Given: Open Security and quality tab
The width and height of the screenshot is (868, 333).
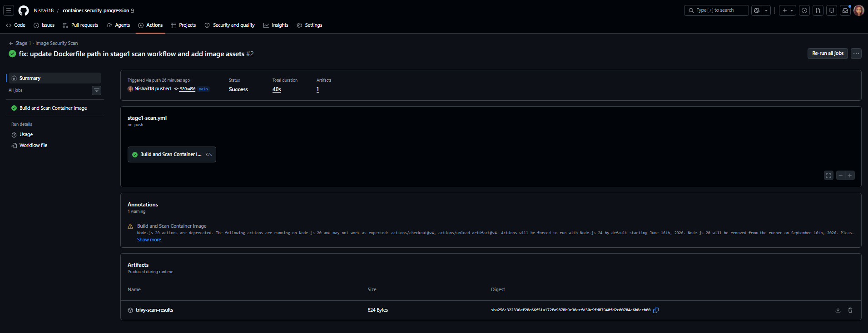Looking at the screenshot, I should [x=230, y=25].
